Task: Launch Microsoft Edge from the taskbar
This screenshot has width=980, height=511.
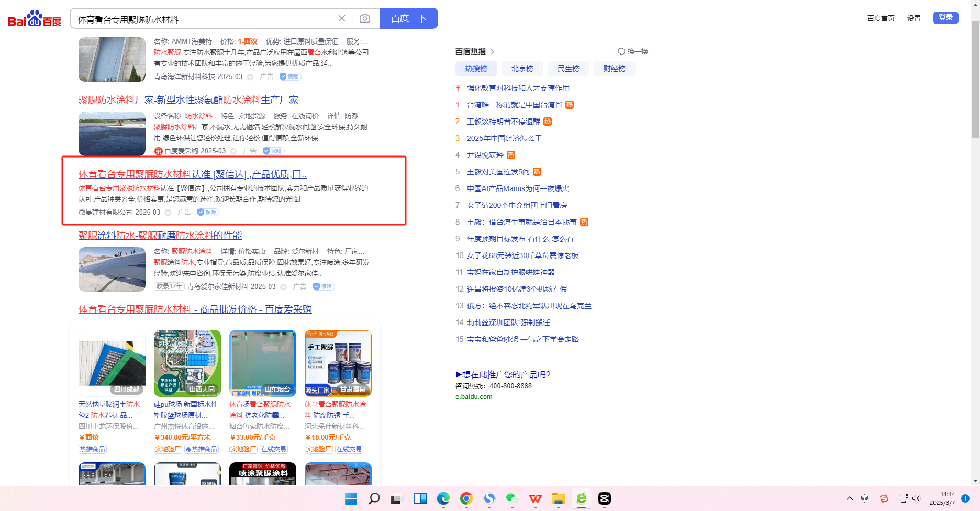Action: pos(443,498)
